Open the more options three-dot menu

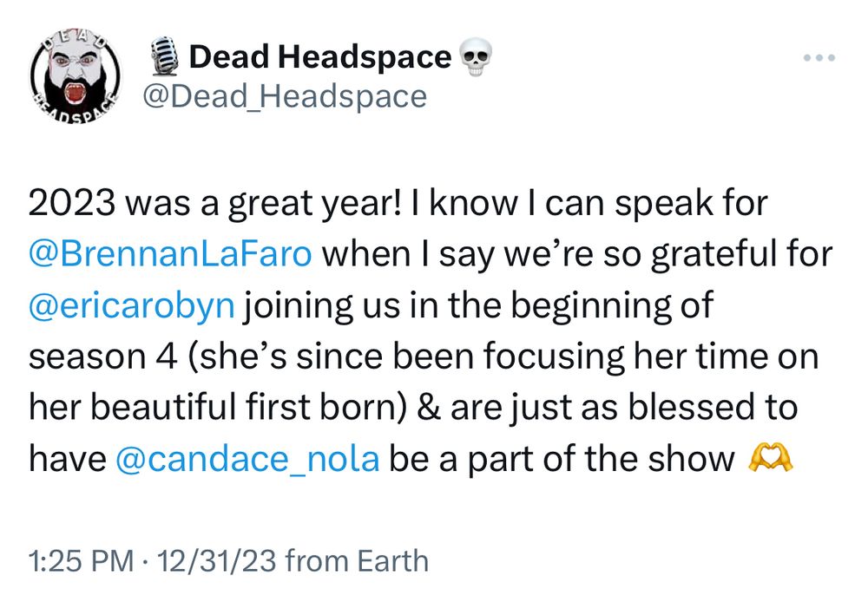click(819, 59)
